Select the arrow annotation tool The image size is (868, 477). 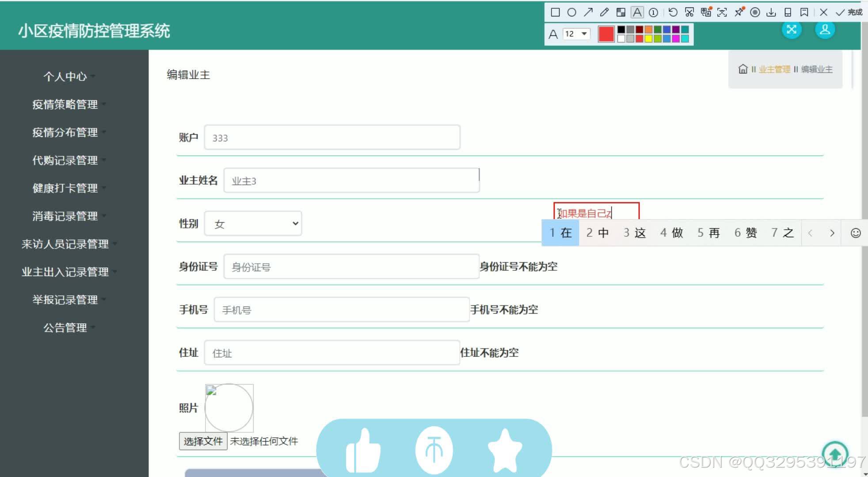(588, 12)
